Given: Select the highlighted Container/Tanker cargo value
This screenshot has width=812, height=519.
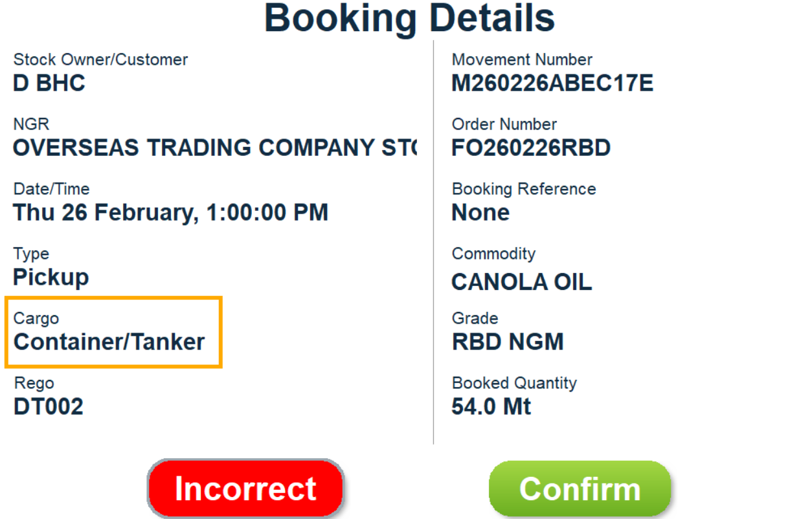Looking at the screenshot, I should (x=109, y=342).
